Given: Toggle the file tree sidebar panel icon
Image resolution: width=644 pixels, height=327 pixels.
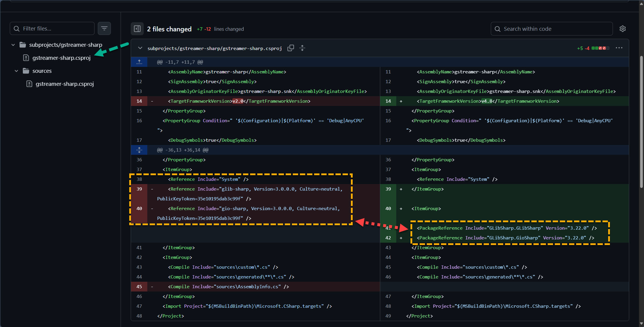Looking at the screenshot, I should tap(137, 29).
